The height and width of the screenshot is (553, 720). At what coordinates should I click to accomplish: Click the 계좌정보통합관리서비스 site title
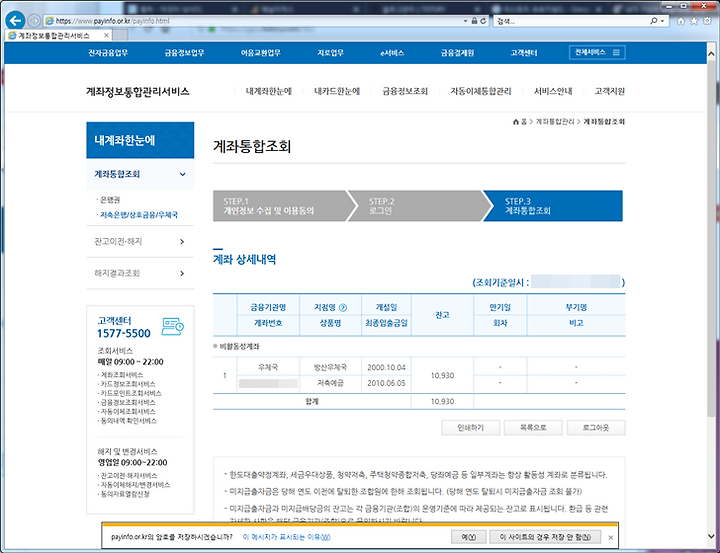point(137,91)
